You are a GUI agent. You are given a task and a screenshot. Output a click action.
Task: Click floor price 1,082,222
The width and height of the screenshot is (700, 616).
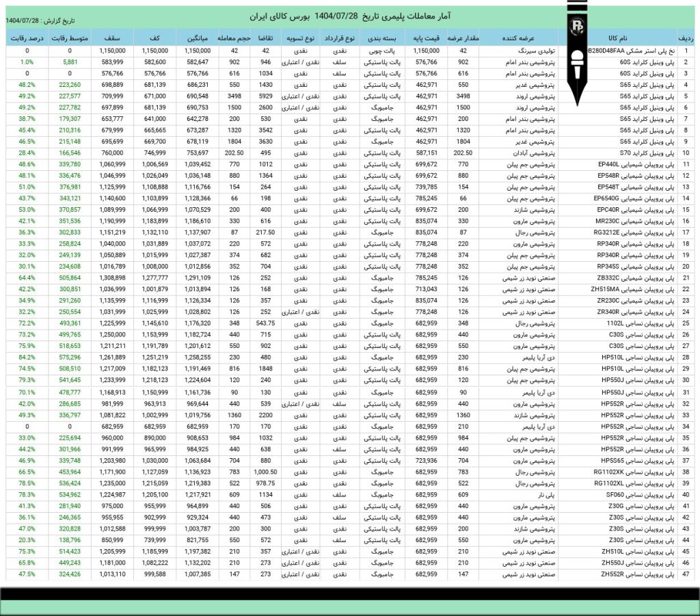(x=155, y=563)
